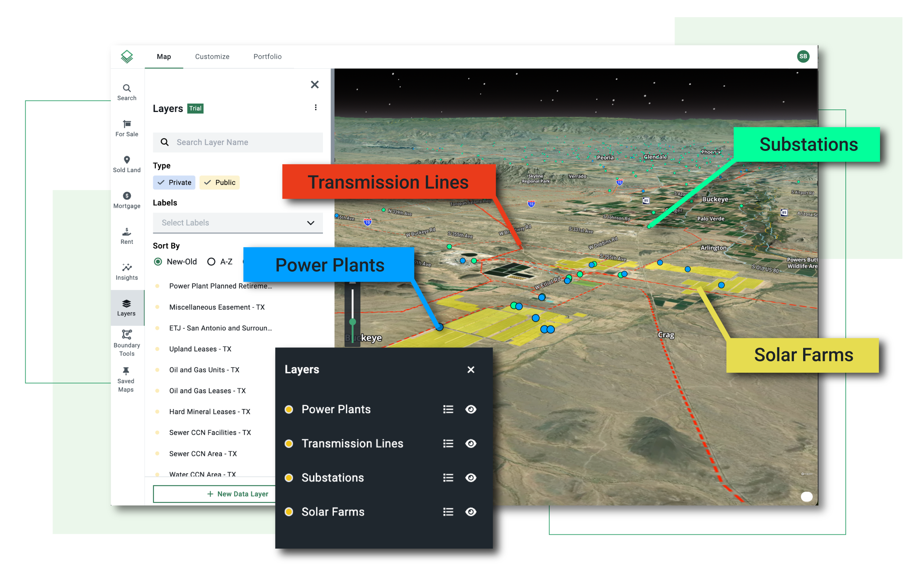
Task: Select the Layers sidebar icon
Action: coord(126,303)
